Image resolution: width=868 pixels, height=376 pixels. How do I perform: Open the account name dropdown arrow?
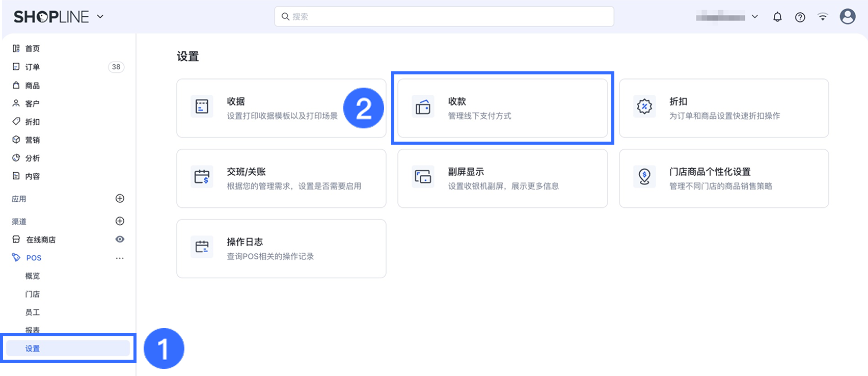pyautogui.click(x=755, y=17)
